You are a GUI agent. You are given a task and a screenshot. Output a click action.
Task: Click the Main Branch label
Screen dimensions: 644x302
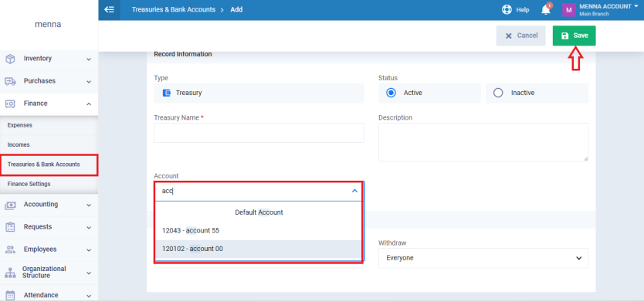point(594,14)
